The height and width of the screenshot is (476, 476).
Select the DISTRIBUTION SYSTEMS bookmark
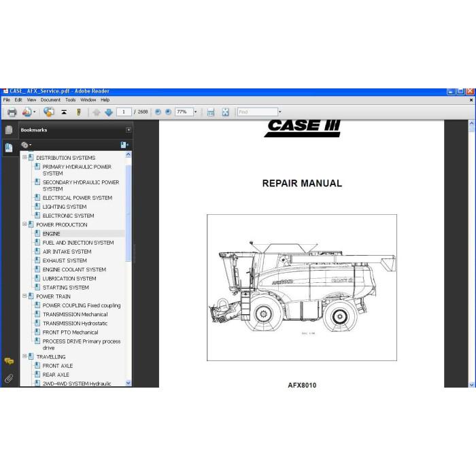tap(65, 158)
